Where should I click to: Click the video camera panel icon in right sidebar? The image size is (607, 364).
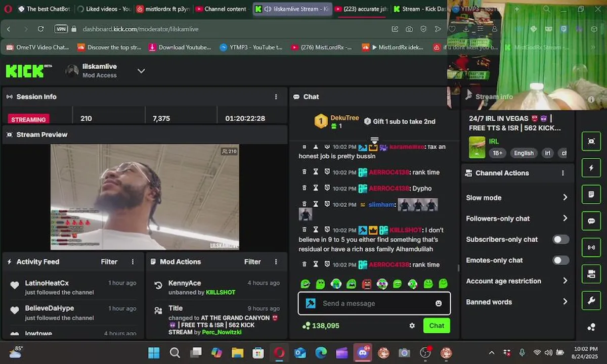click(x=591, y=274)
